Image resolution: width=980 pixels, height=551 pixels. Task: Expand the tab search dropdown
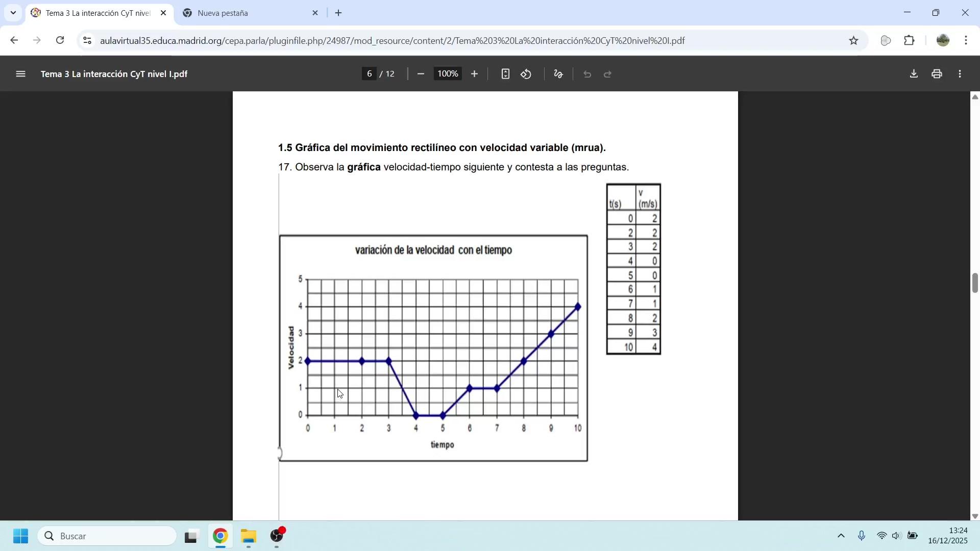pos(13,13)
